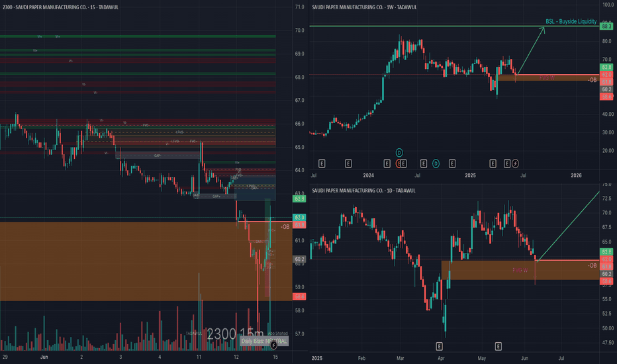Open the teal dividend D marker between earnings markers
617x364 pixels.
[x=436, y=163]
